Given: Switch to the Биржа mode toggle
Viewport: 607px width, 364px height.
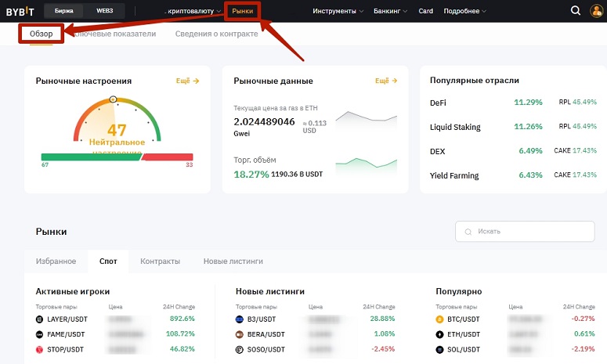Looking at the screenshot, I should tap(63, 11).
